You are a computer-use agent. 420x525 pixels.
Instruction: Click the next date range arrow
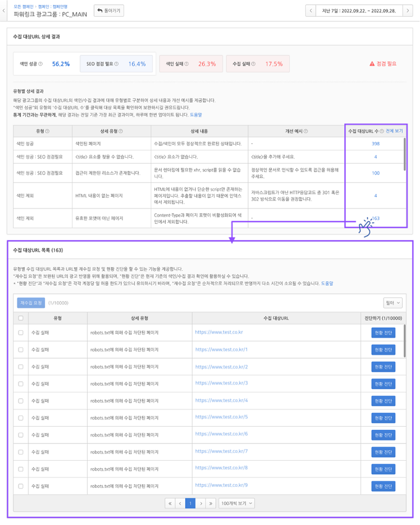pyautogui.click(x=408, y=11)
